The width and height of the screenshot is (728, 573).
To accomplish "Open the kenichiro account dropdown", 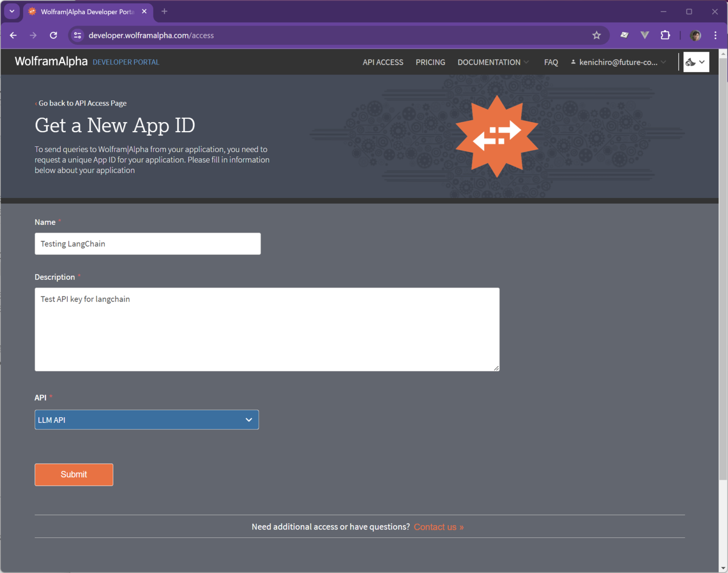I will (619, 63).
